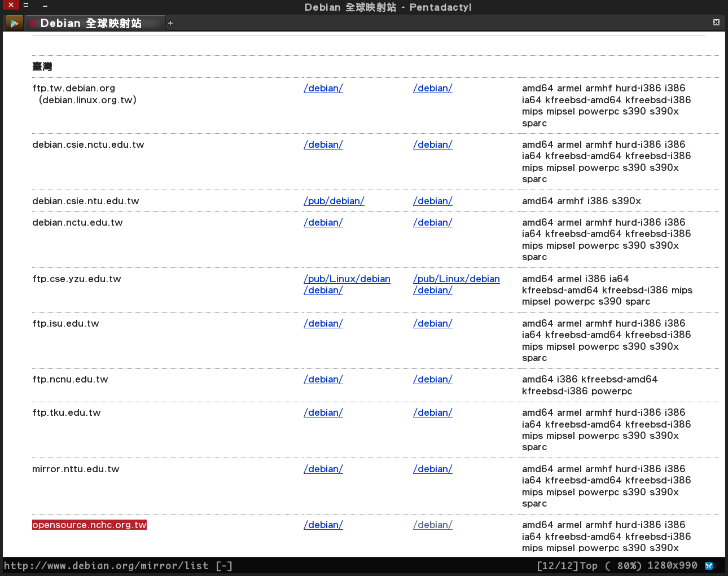The image size is (728, 576).
Task: Open the /pub/debian/ link for debian.csie.ntu.edu.tw
Action: tap(334, 201)
